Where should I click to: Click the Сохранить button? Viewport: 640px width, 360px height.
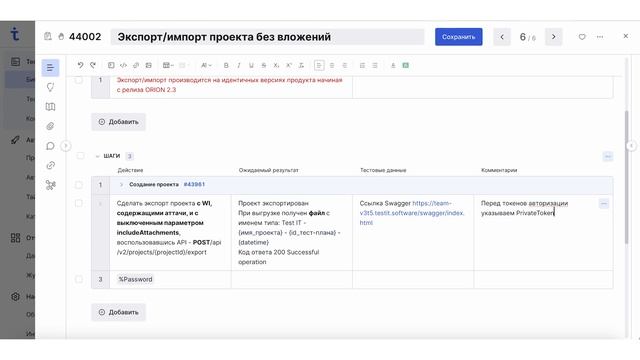pyautogui.click(x=458, y=37)
